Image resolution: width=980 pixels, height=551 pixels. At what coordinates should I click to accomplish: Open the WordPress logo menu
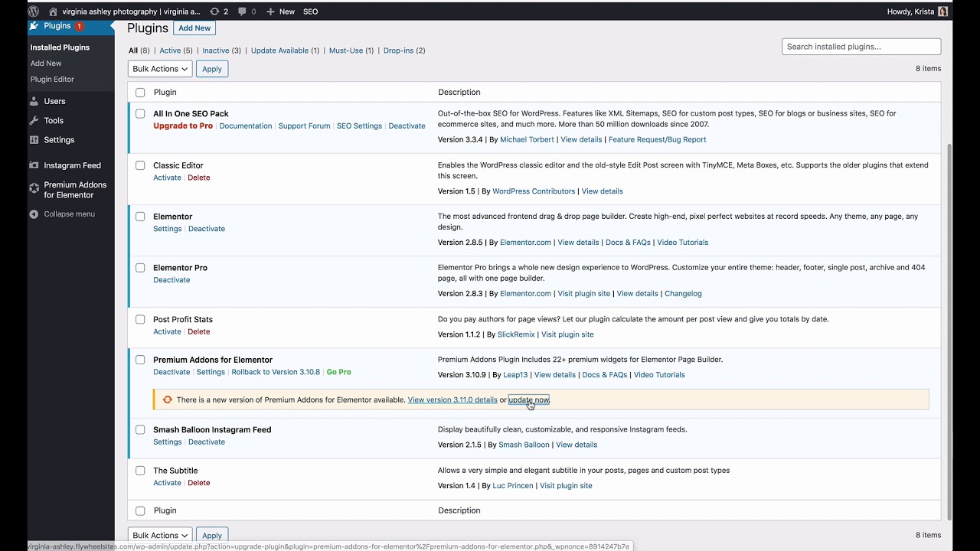(34, 11)
